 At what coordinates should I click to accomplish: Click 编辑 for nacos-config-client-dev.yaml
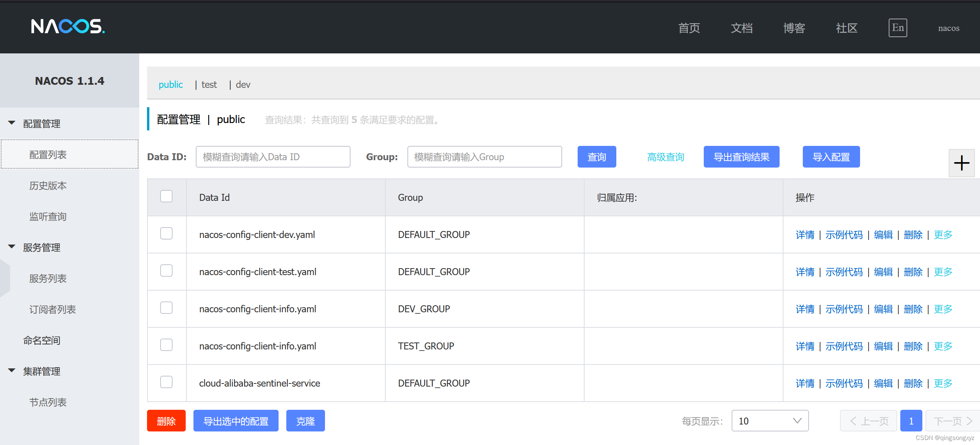(883, 235)
